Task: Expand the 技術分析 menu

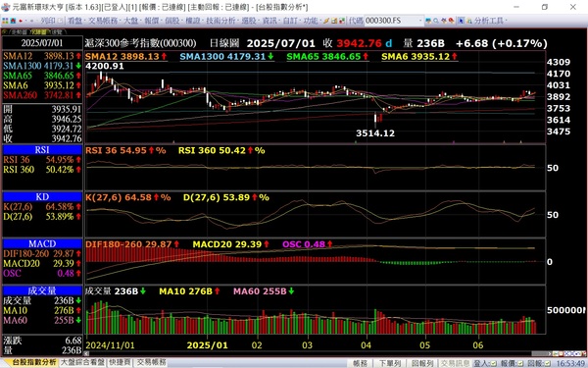Action: tap(220, 21)
